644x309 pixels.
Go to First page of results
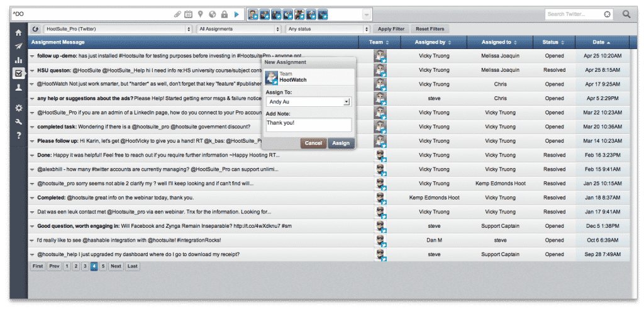point(38,266)
